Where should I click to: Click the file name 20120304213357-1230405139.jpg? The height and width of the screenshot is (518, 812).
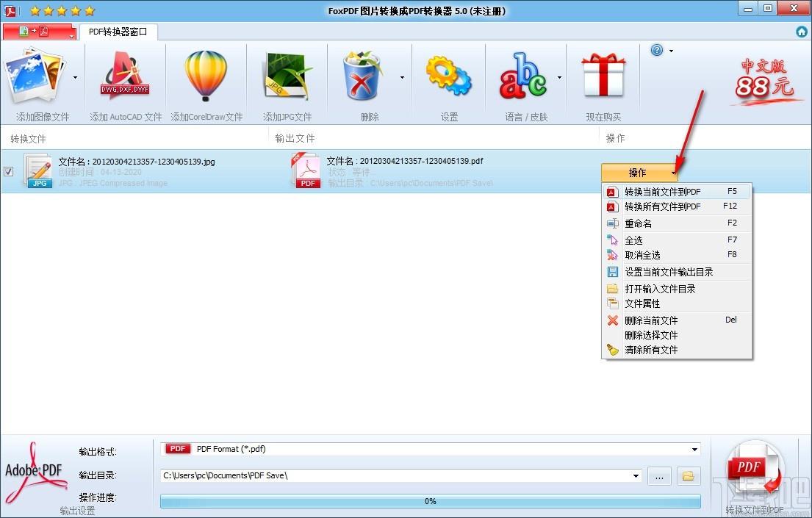[154, 162]
